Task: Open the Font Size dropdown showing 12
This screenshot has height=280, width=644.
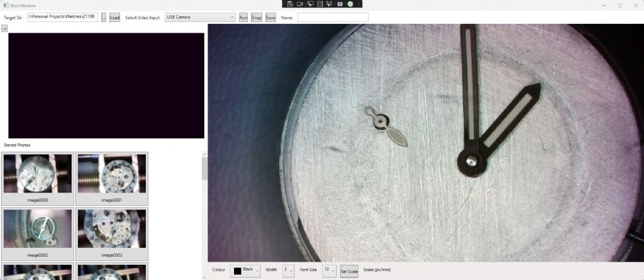Action: coord(329,271)
